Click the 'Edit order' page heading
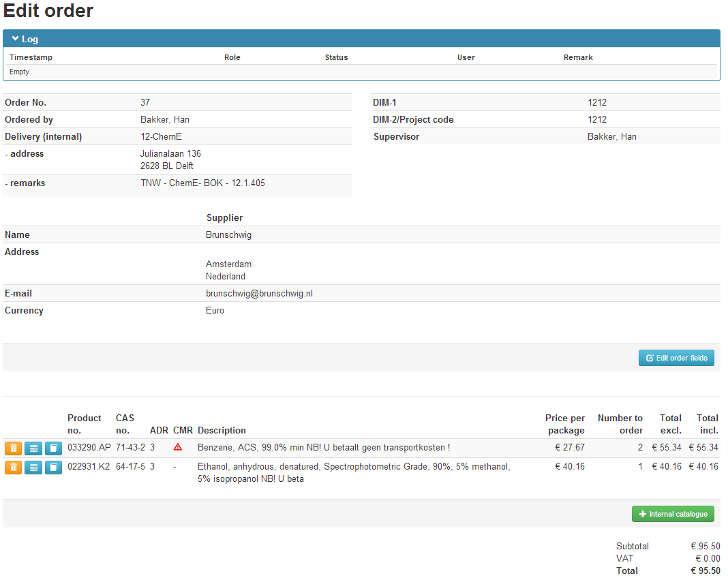 (x=48, y=11)
